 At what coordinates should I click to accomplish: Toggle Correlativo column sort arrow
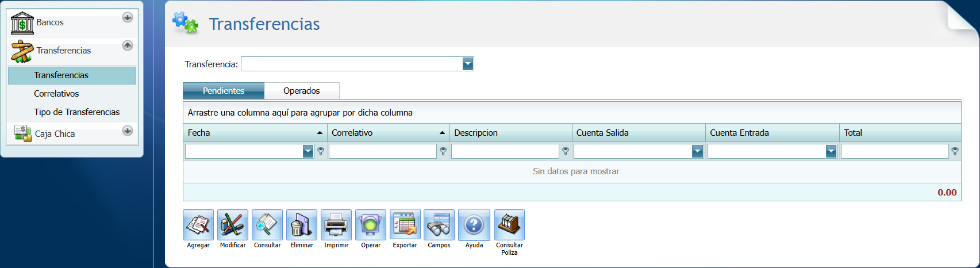click(x=442, y=133)
